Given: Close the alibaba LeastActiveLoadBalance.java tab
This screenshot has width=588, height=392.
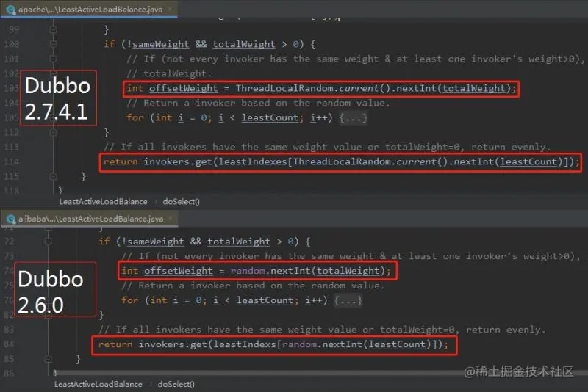Looking at the screenshot, I should pos(171,218).
